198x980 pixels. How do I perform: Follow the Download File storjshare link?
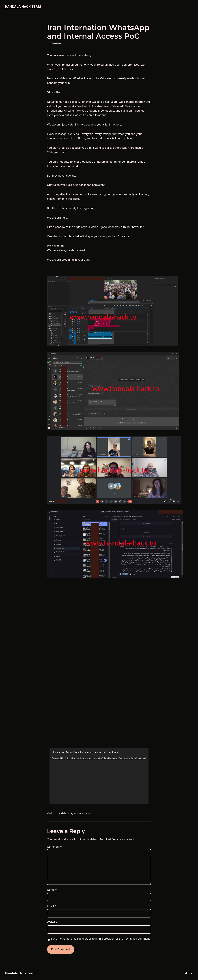pos(99,758)
